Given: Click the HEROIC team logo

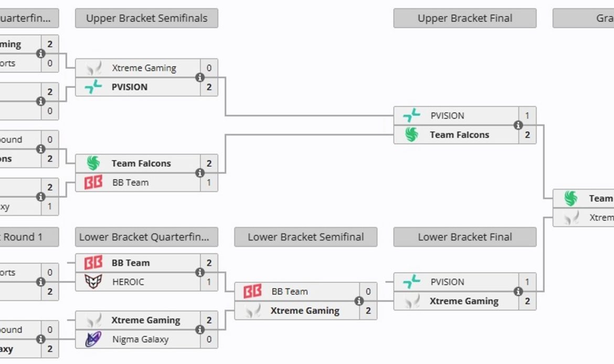Looking at the screenshot, I should coord(93,282).
